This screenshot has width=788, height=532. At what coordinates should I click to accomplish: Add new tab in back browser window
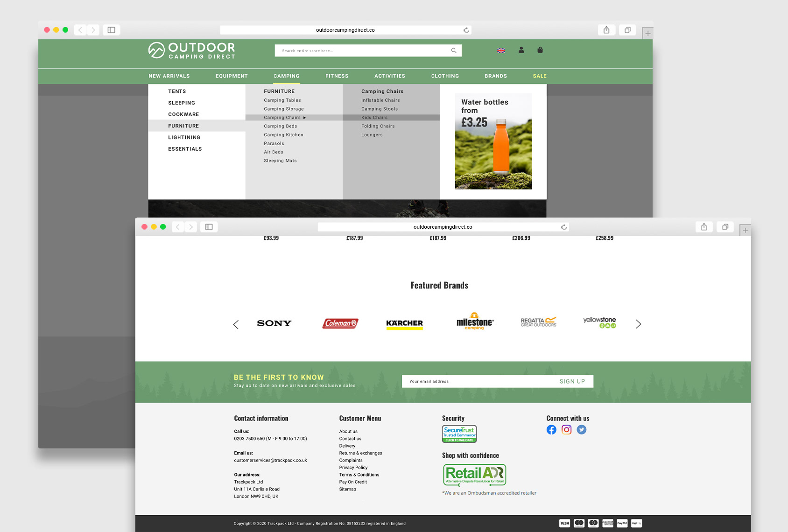(648, 33)
